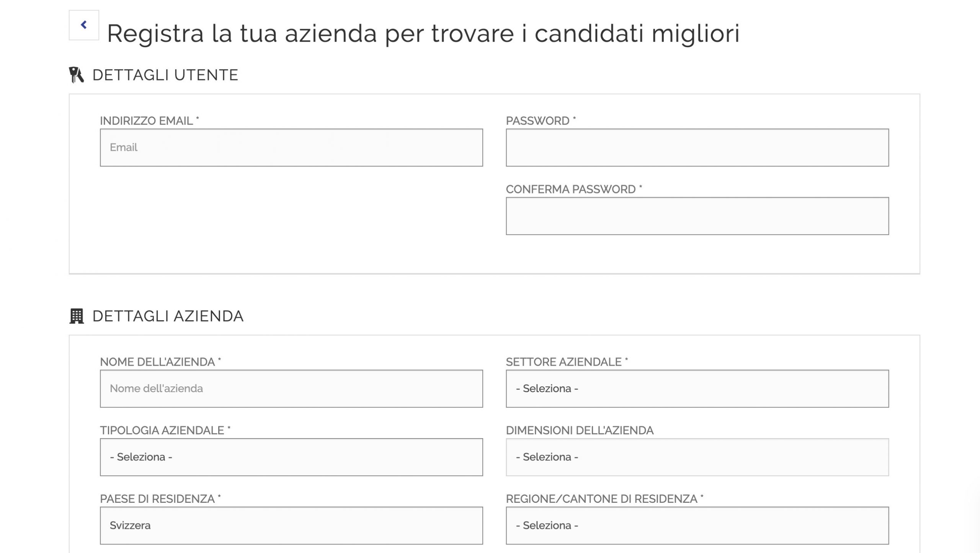This screenshot has width=980, height=553.
Task: Click the Tipologia Aziendale label
Action: [x=165, y=431]
